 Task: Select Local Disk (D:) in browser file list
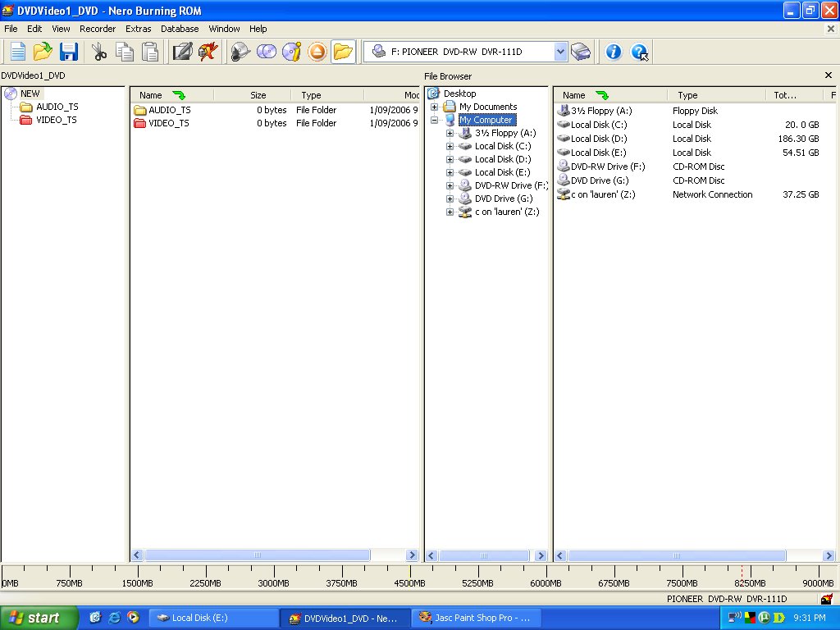point(599,139)
